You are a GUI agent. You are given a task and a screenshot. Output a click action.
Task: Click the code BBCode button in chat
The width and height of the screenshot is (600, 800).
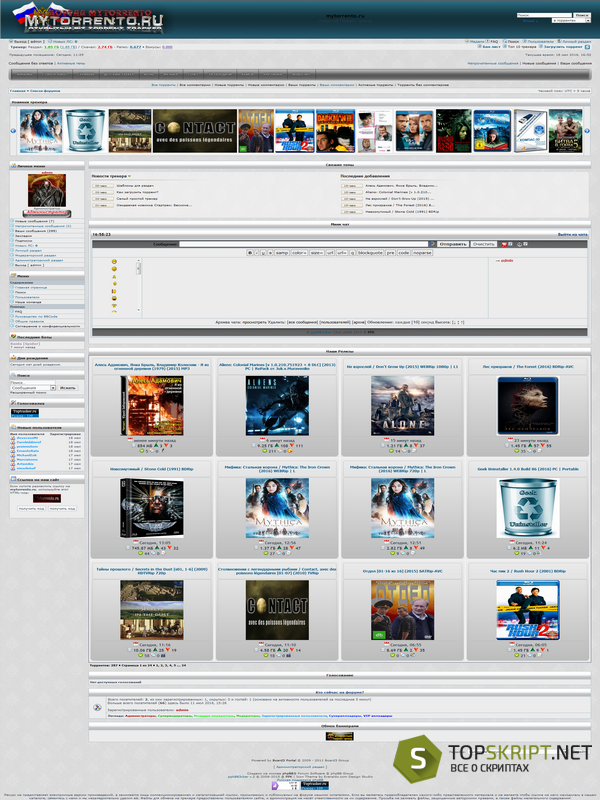(x=404, y=253)
